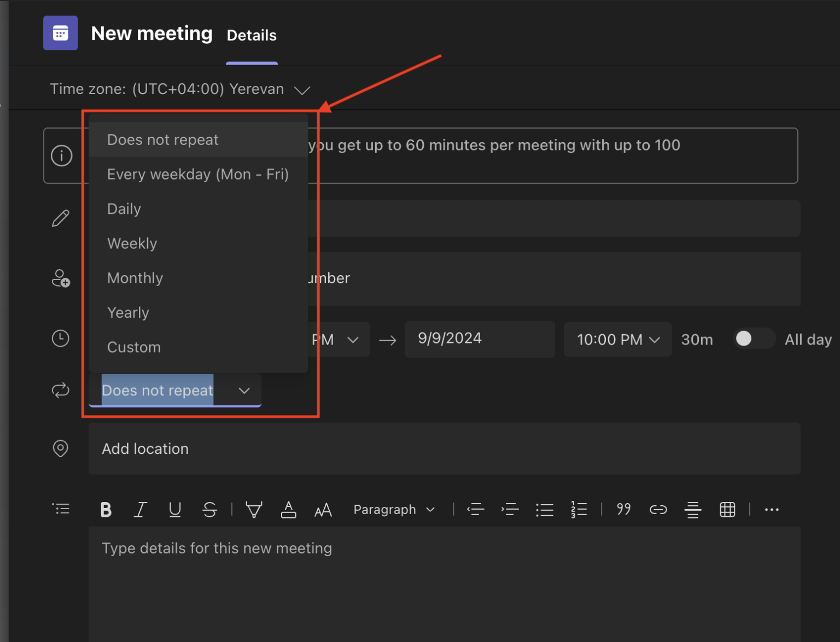Choose the Custom recurrence option
840x642 pixels.
coord(133,347)
